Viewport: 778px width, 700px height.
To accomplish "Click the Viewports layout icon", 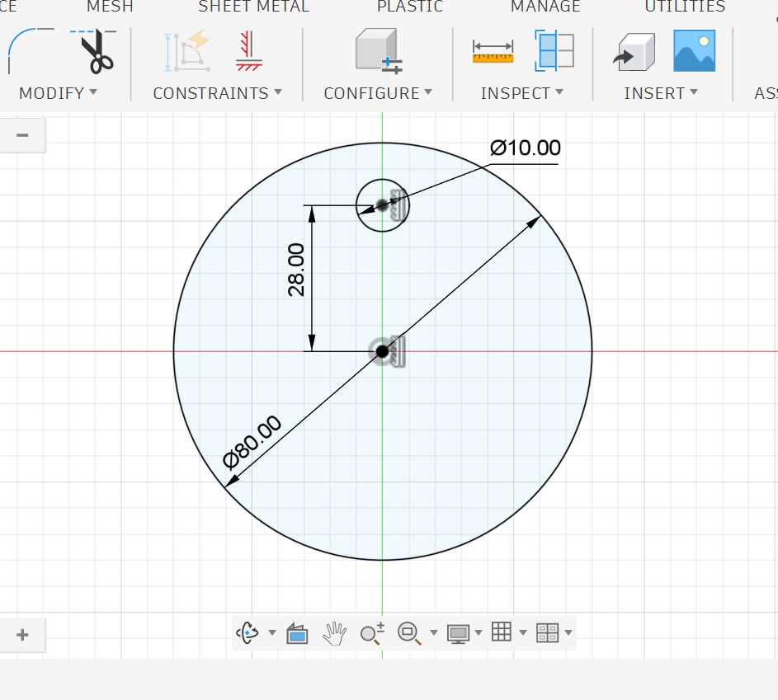I will (547, 633).
